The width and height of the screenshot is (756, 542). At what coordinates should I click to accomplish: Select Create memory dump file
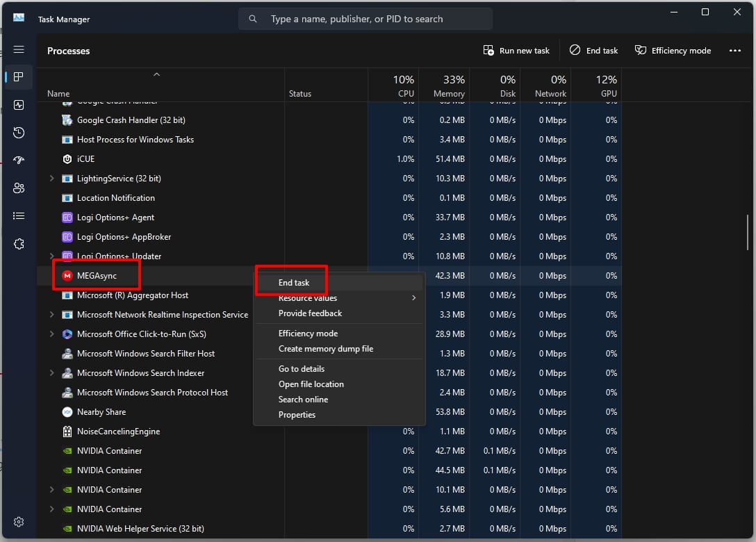(339, 349)
